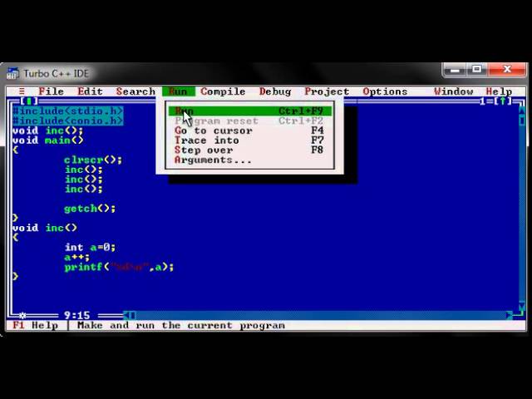Choose Run Ctrl+F9 from the dropdown
Viewport: 532px width, 399px height.
tap(249, 111)
